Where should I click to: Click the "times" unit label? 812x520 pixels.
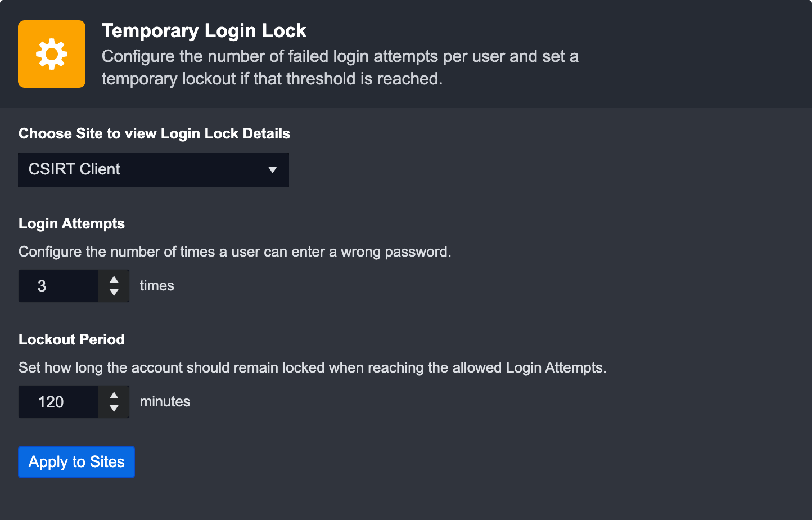coord(157,286)
